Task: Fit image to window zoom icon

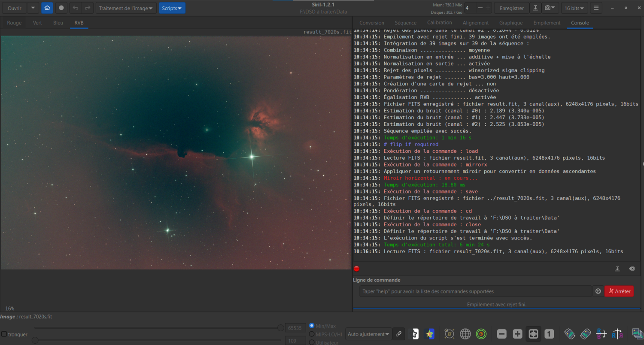Action: click(x=533, y=334)
